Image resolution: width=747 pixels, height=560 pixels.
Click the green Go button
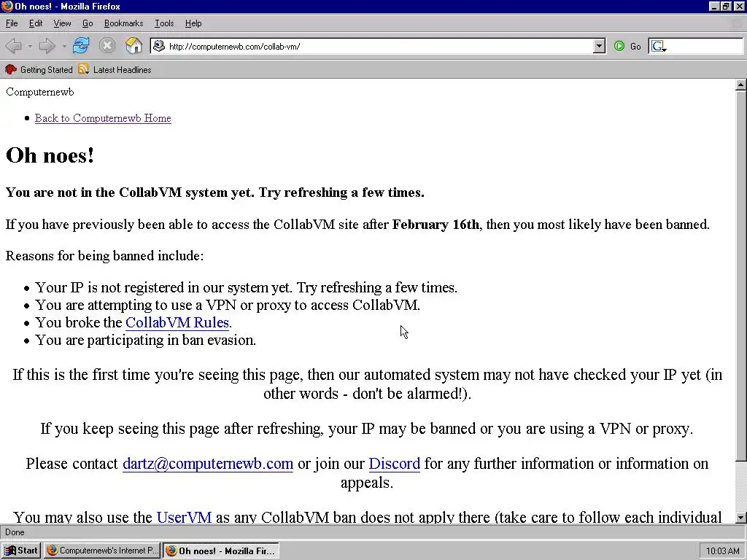coord(627,46)
